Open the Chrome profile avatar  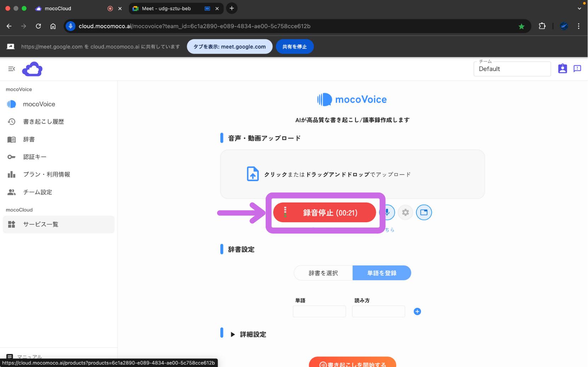click(564, 26)
